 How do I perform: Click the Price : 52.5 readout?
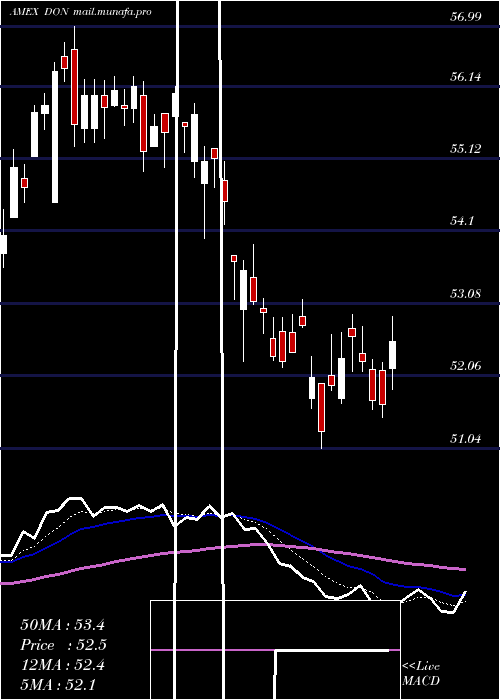pos(64,645)
